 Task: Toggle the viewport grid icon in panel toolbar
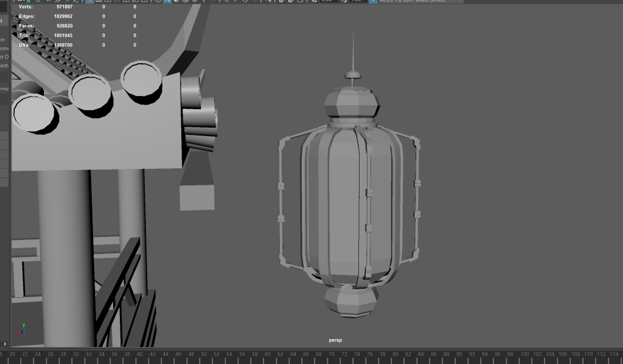coord(90,1)
